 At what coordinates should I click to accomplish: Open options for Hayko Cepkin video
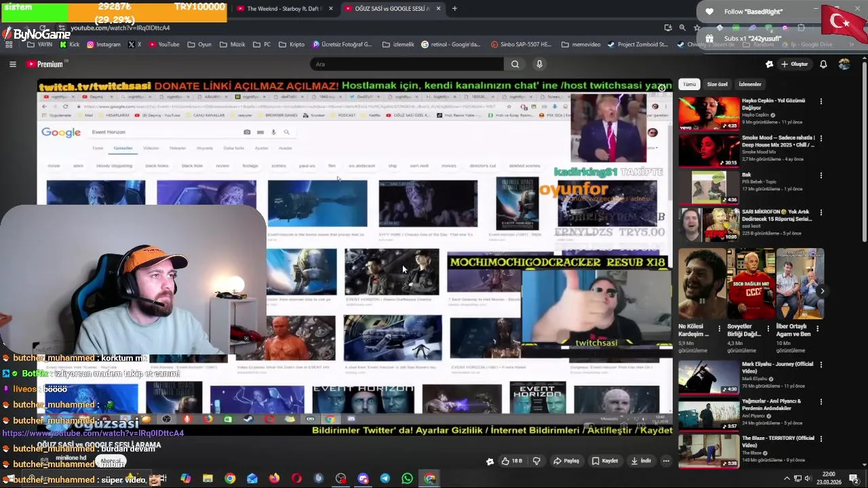(x=821, y=102)
